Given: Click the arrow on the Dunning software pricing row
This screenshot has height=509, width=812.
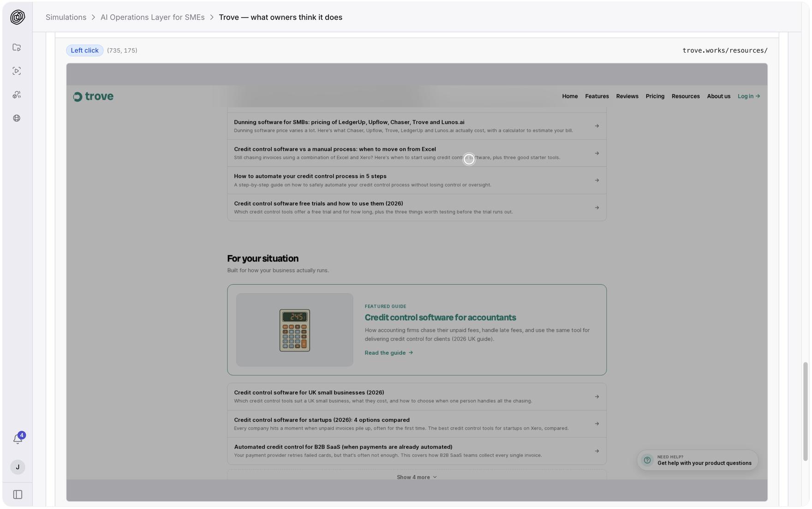Looking at the screenshot, I should click(597, 126).
